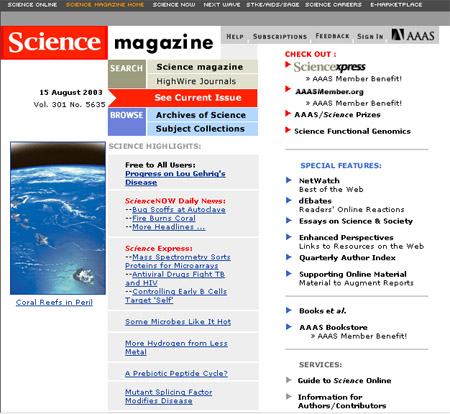Click the See Current Issue button
The image size is (450, 414).
pos(198,98)
